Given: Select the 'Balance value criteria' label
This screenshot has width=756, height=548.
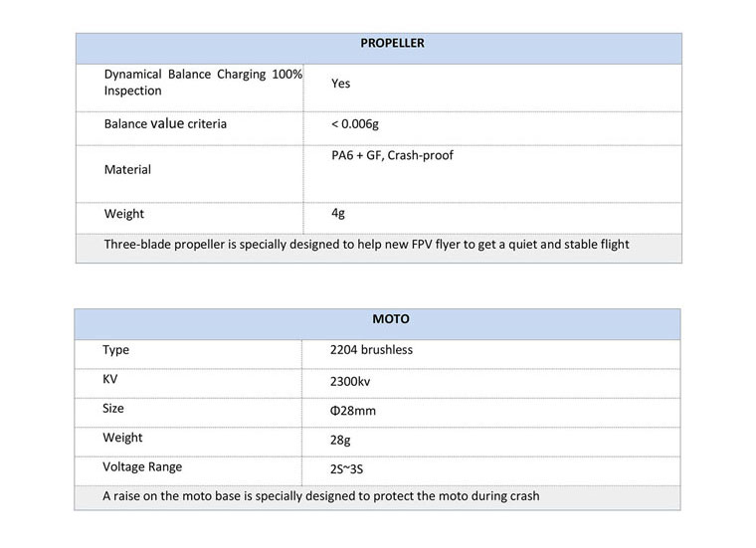Looking at the screenshot, I should [165, 124].
